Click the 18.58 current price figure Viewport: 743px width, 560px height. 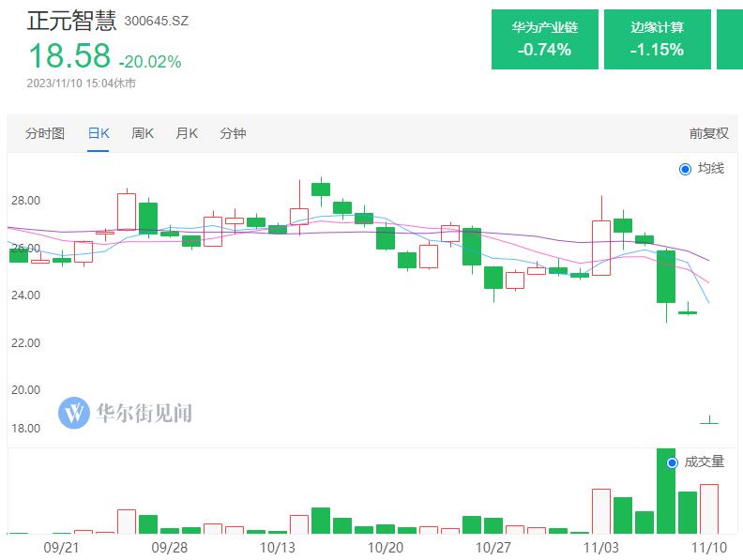[x=69, y=55]
